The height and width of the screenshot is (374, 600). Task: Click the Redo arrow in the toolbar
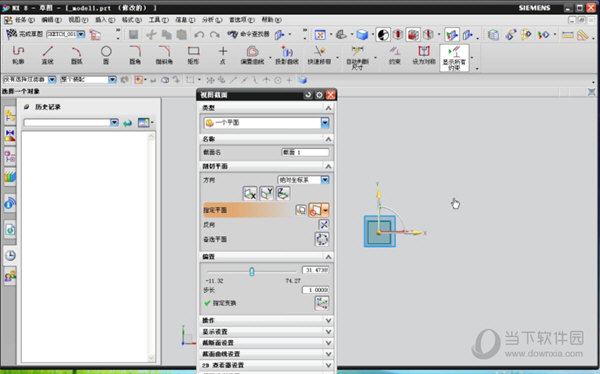click(215, 35)
